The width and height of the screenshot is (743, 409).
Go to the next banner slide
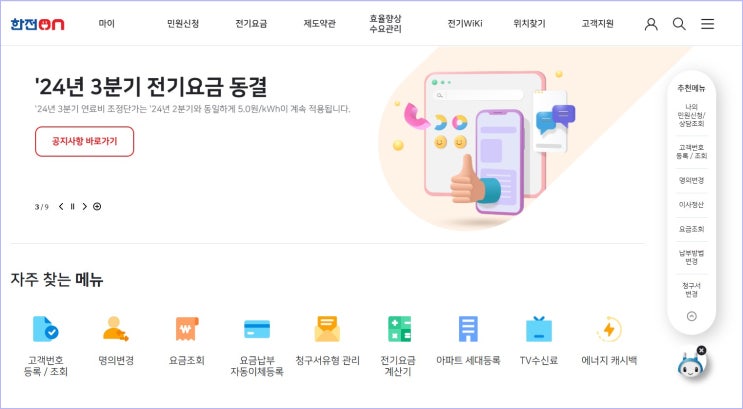pos(84,207)
